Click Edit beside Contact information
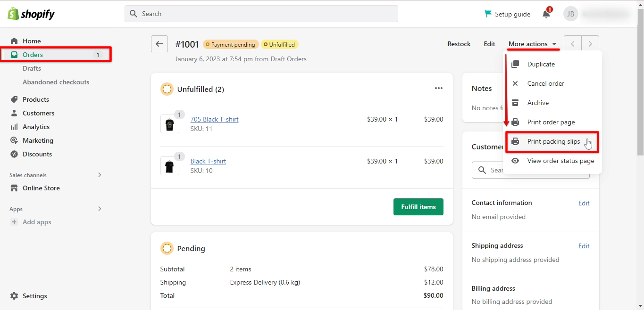The width and height of the screenshot is (644, 310). (584, 203)
